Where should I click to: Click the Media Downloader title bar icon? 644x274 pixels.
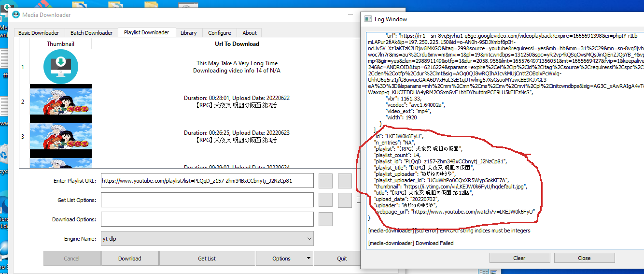(16, 15)
